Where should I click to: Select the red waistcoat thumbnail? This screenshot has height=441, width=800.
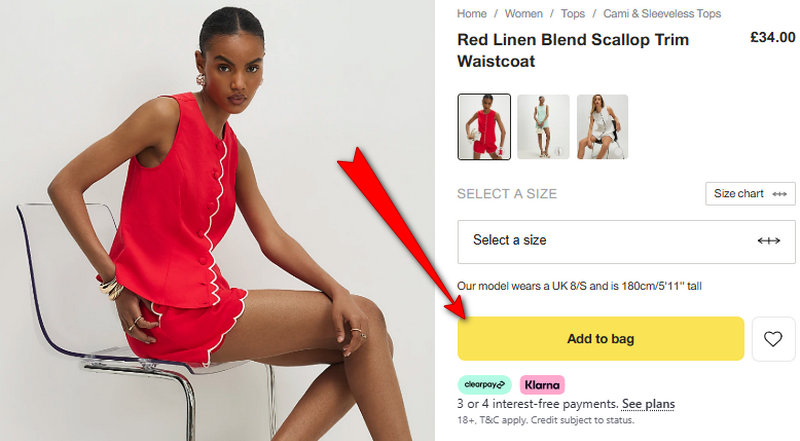tap(484, 127)
